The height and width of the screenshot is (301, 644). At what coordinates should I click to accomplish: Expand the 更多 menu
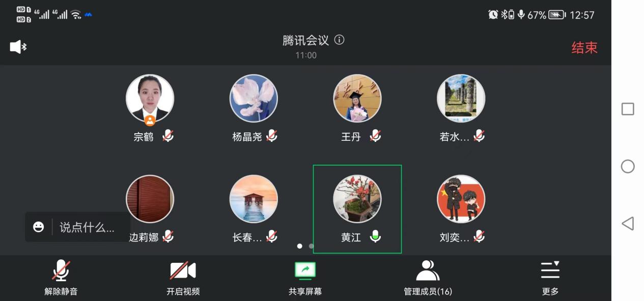[x=550, y=278]
